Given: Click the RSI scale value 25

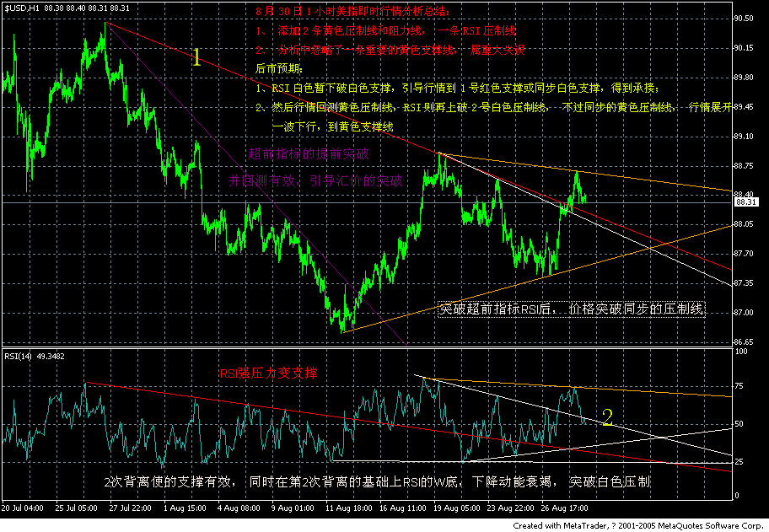Looking at the screenshot, I should tap(739, 461).
